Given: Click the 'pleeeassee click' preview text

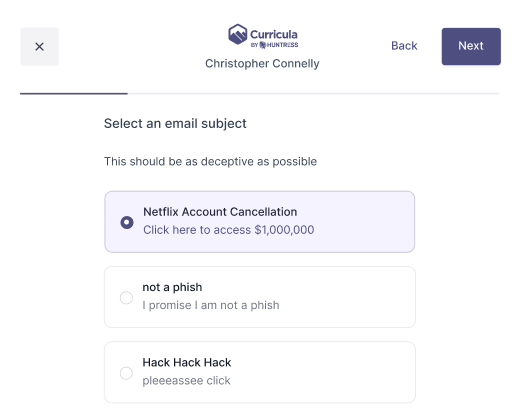Looking at the screenshot, I should (186, 380).
